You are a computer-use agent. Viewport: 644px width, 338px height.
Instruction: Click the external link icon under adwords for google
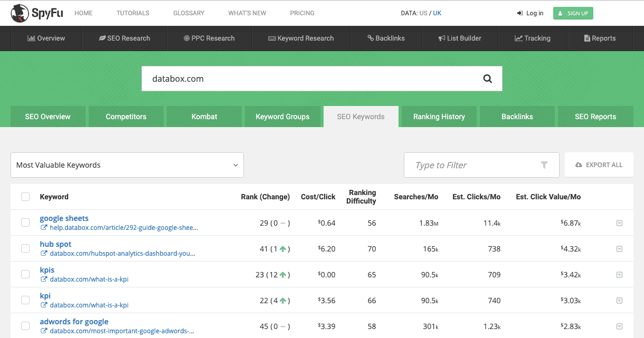click(44, 331)
